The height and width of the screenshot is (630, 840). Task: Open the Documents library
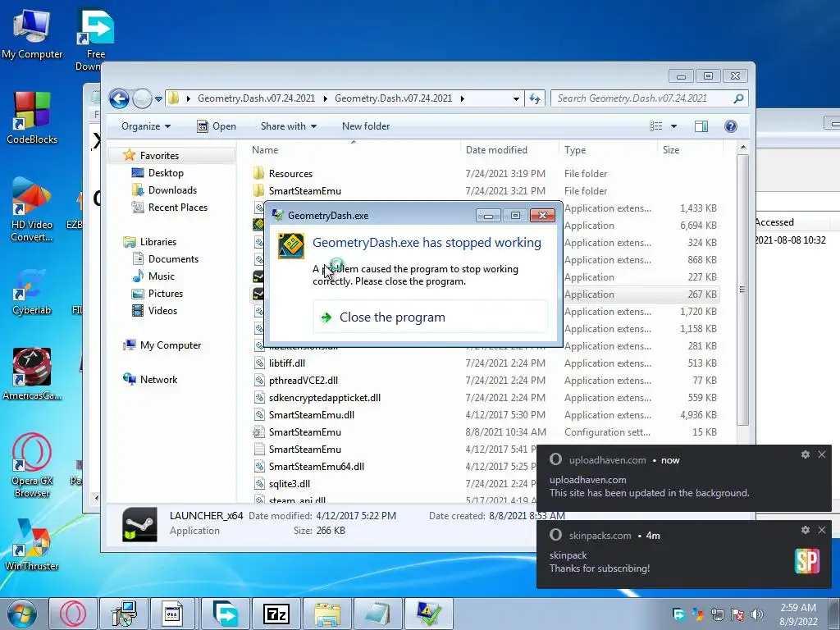point(173,259)
